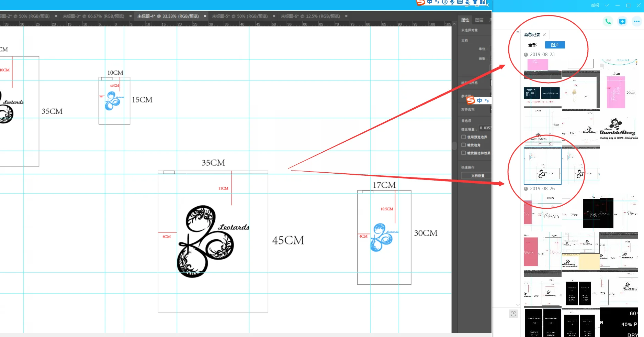Open the BumbleBeez logo image thumbnail
The height and width of the screenshot is (337, 644).
(x=618, y=129)
